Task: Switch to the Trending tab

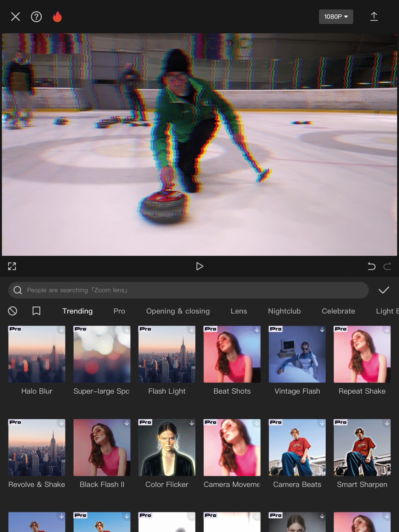Action: [78, 311]
